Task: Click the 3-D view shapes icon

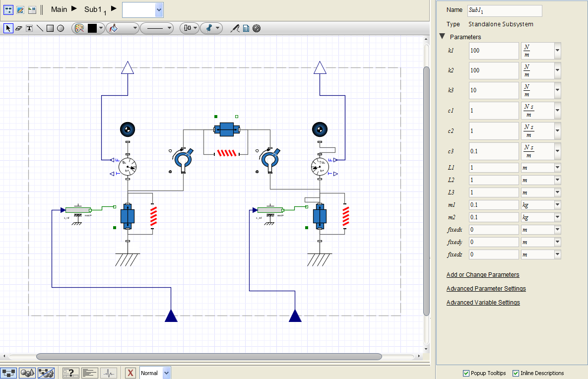Action: pyautogui.click(x=27, y=373)
